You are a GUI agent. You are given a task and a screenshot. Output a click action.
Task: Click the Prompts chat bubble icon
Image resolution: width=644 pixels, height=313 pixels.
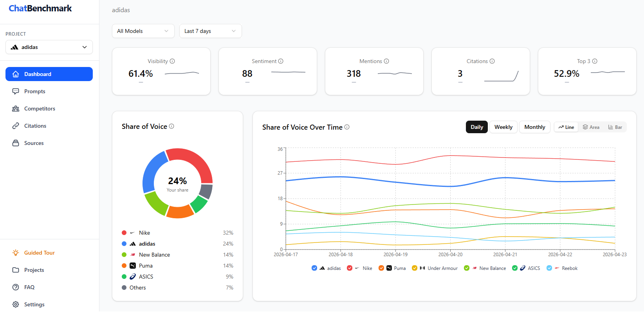click(16, 91)
